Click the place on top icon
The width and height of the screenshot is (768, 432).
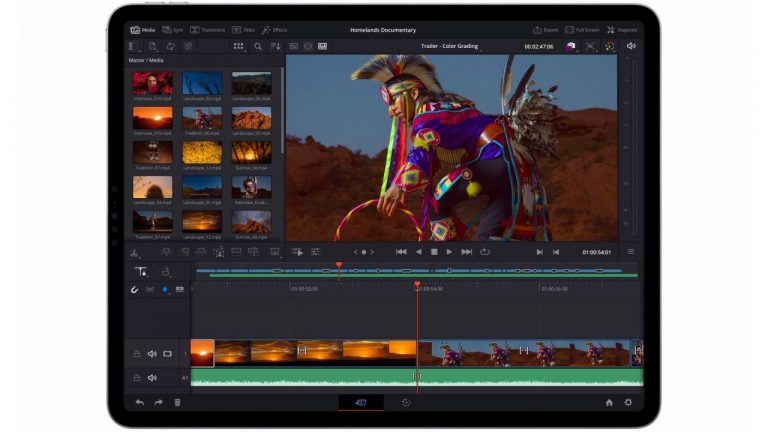(x=236, y=252)
